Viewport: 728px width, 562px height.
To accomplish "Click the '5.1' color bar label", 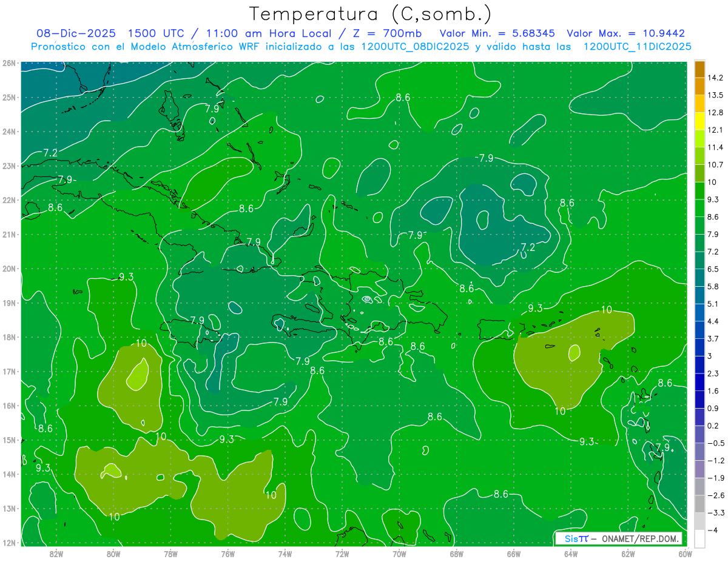I will click(x=713, y=304).
